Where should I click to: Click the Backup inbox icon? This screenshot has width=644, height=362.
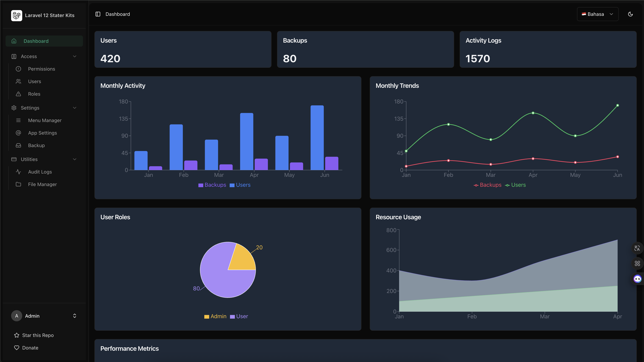[x=19, y=145]
